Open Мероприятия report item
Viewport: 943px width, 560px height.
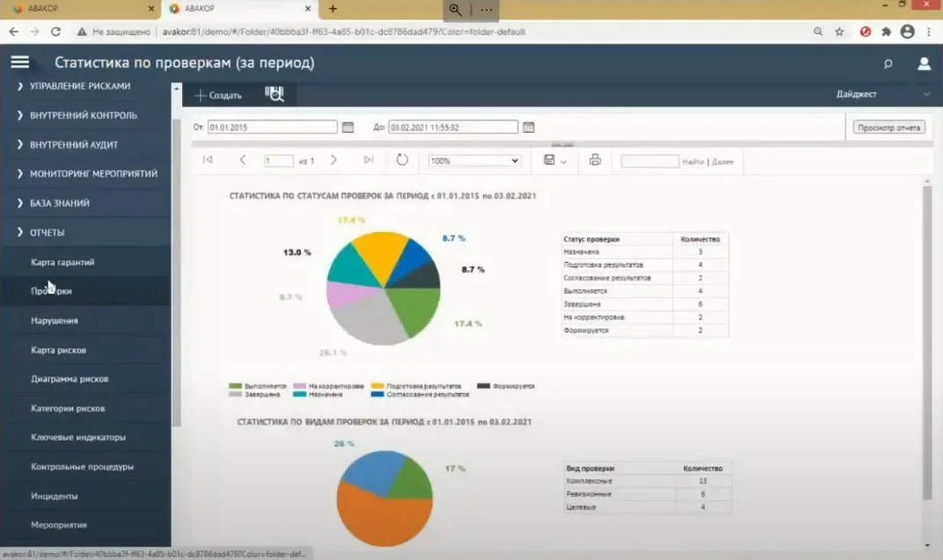click(58, 525)
